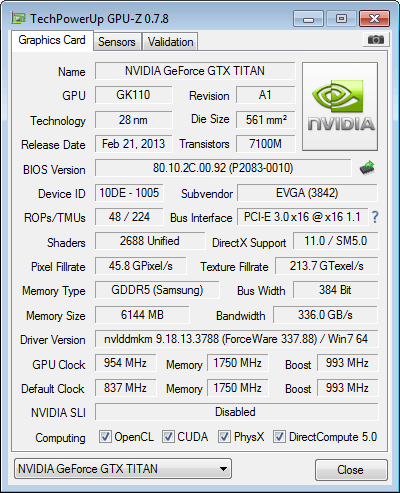Click the Default Clock row Boost 993 MHz
The height and width of the screenshot is (493, 400).
pos(348,388)
